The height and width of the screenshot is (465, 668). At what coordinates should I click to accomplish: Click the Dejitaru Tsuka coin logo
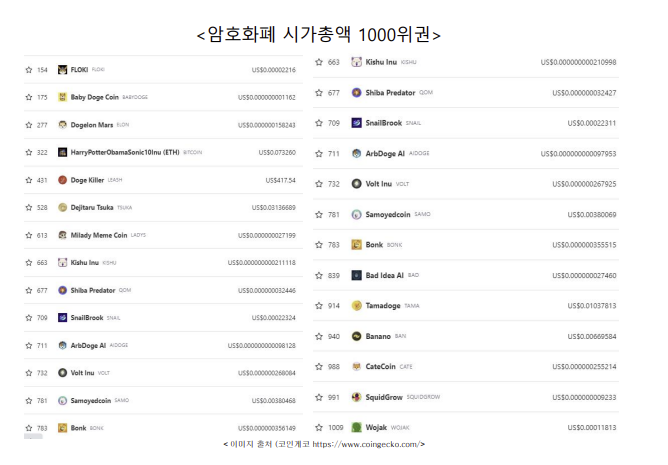63,208
